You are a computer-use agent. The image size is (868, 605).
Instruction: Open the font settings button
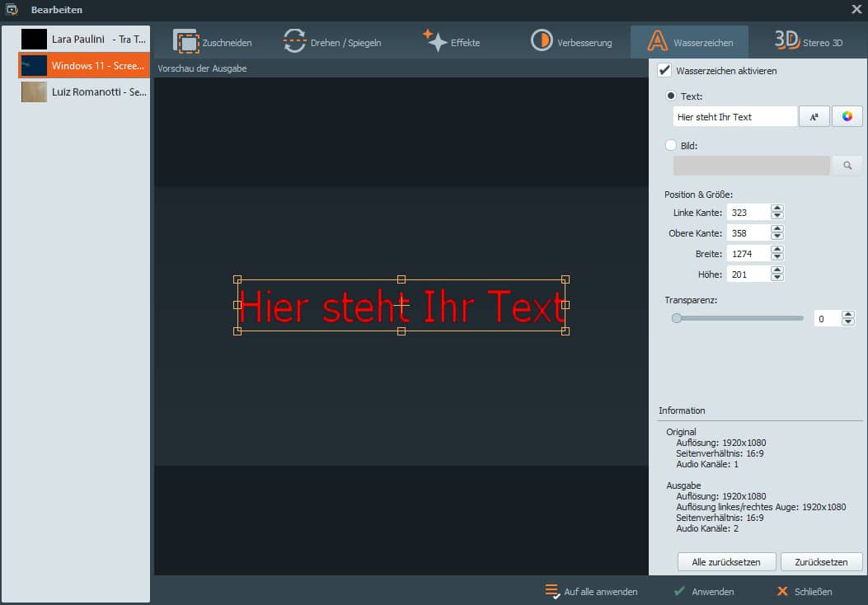[814, 117]
